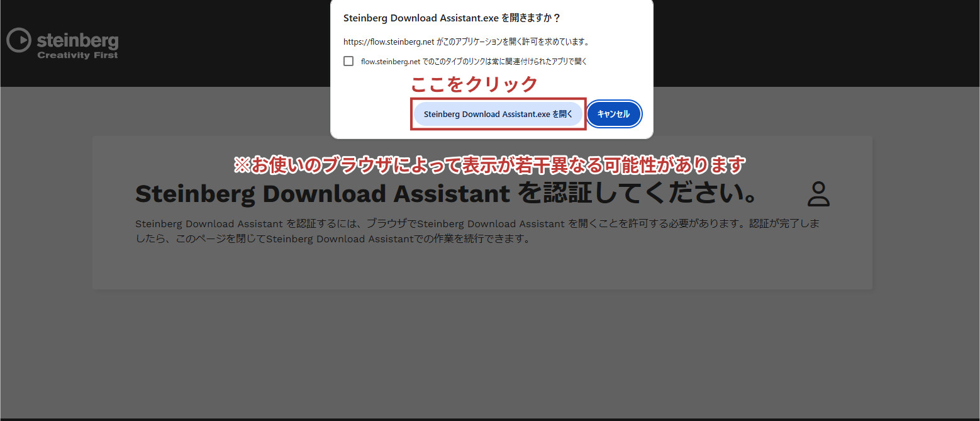Enable the always-open-links checkbox for flow.steinberg.net

click(348, 61)
